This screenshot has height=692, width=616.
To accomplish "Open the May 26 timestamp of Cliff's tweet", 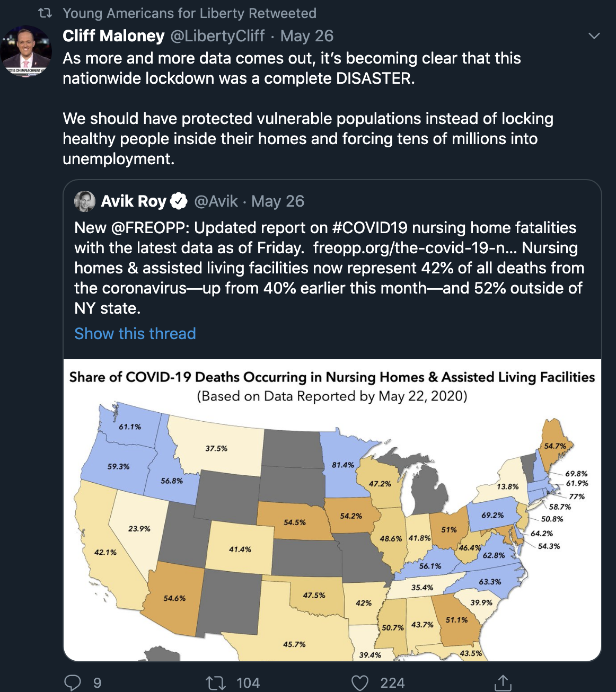I will point(307,36).
